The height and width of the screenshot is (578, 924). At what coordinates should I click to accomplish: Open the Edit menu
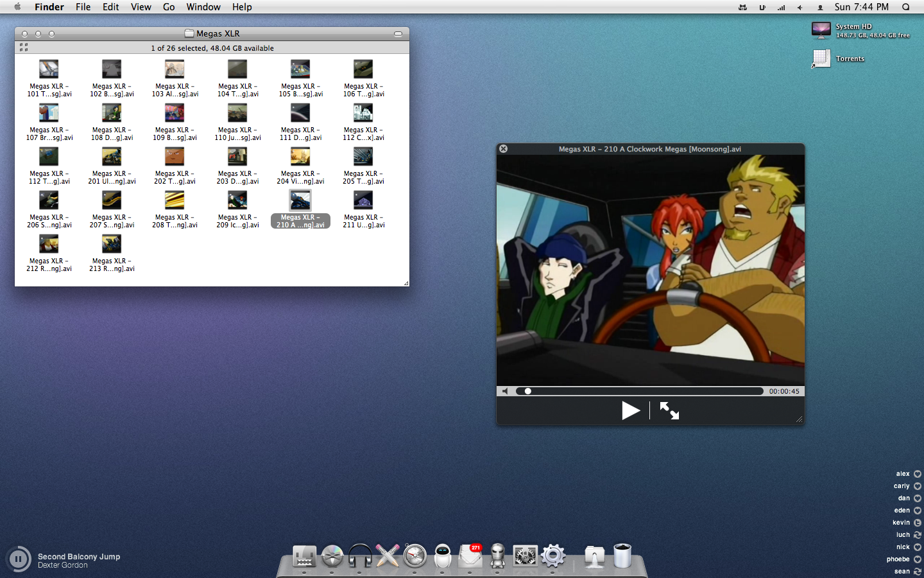pyautogui.click(x=111, y=7)
